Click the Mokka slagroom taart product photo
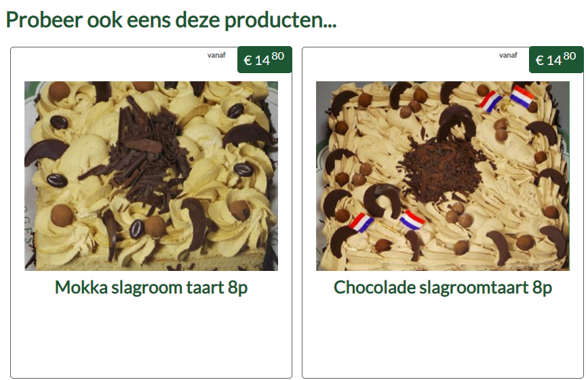Image resolution: width=588 pixels, height=380 pixels. (x=151, y=176)
